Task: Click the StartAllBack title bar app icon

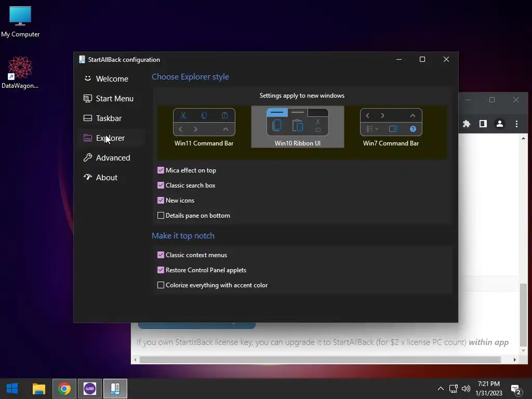Action: (82, 59)
